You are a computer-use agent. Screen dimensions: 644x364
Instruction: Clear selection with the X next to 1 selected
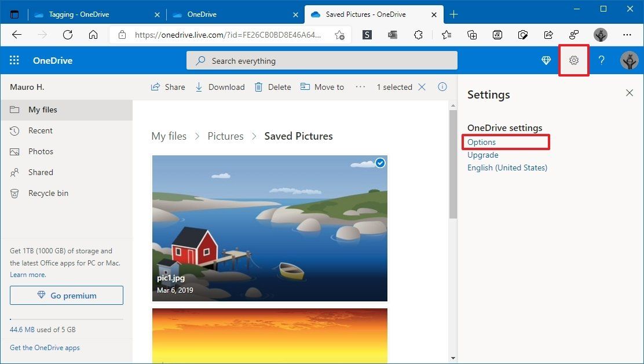click(422, 86)
